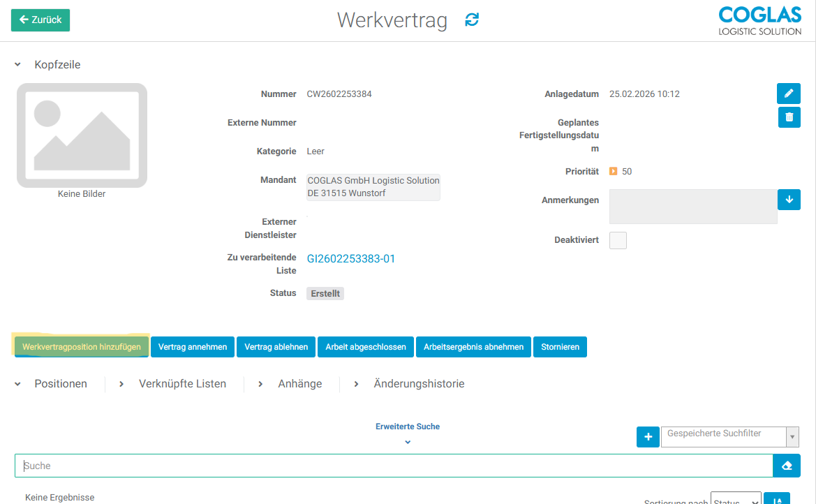
Task: Click the date 25.02.2026 10:12
Action: [644, 94]
